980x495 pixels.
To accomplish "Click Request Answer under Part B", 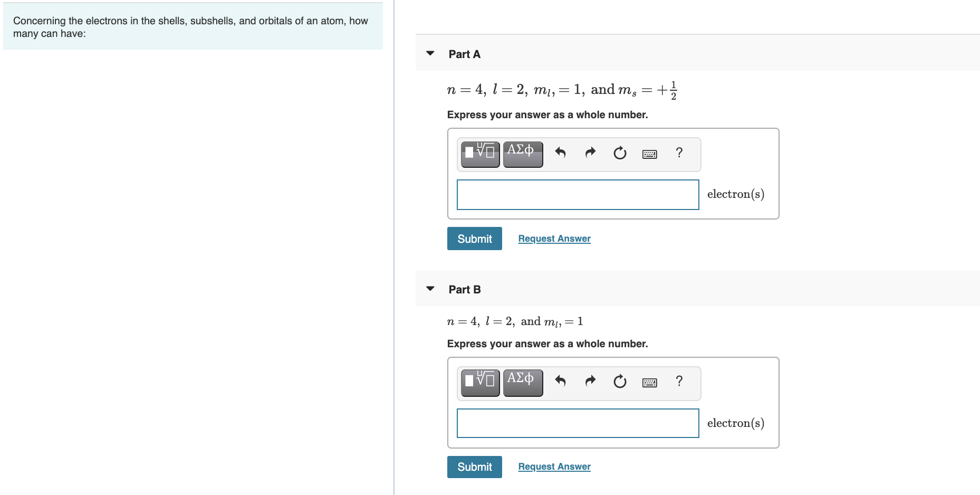I will (553, 466).
